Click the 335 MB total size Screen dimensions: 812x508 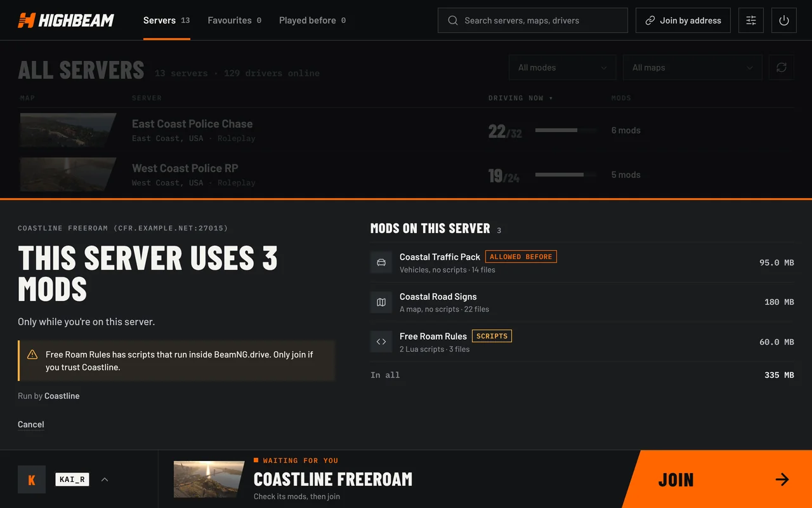tap(779, 375)
